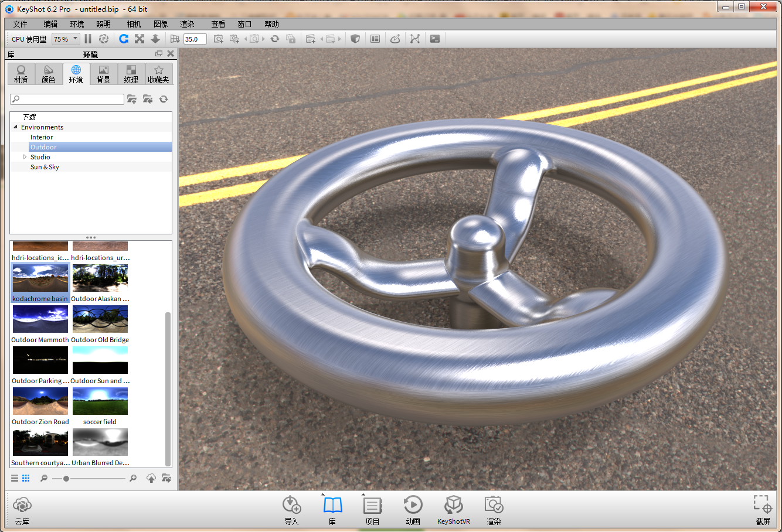Switch library to list view
The height and width of the screenshot is (532, 782).
15,478
